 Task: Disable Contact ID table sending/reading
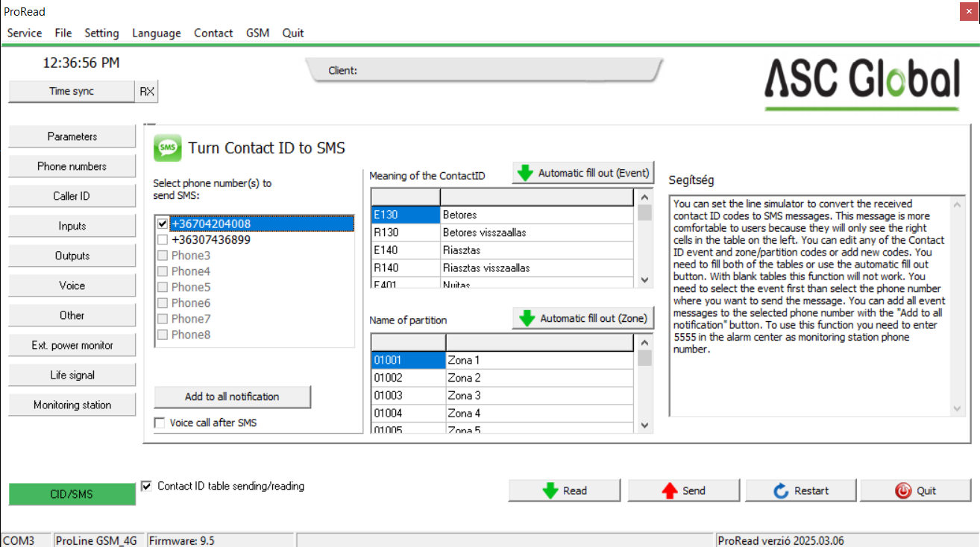pos(146,486)
